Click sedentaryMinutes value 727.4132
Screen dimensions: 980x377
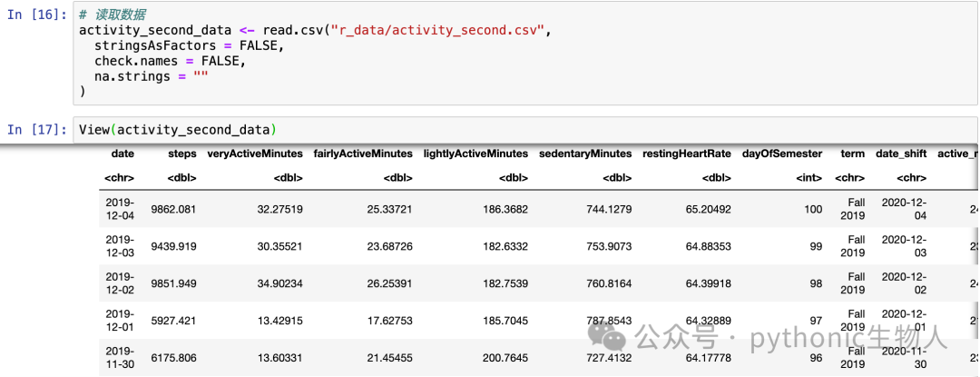609,358
